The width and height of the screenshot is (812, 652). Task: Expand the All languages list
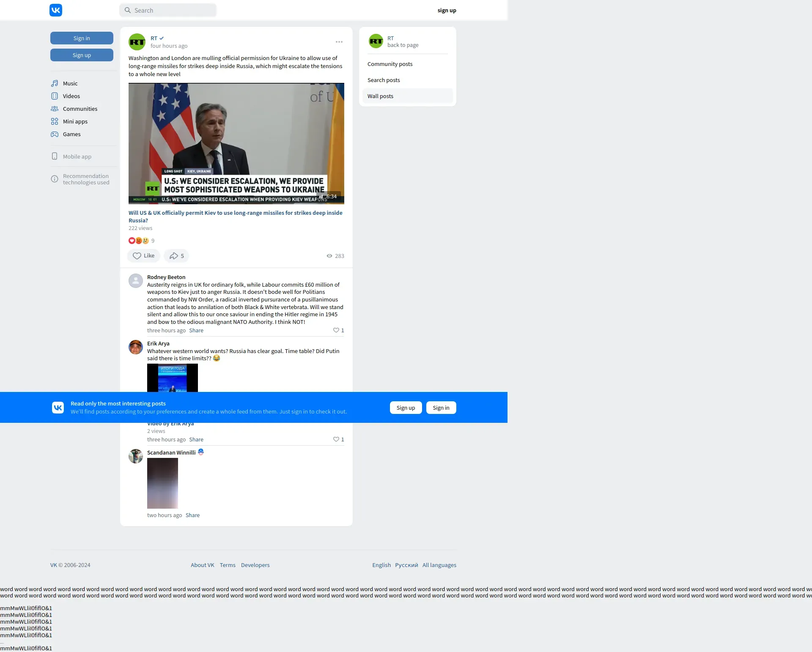point(439,565)
